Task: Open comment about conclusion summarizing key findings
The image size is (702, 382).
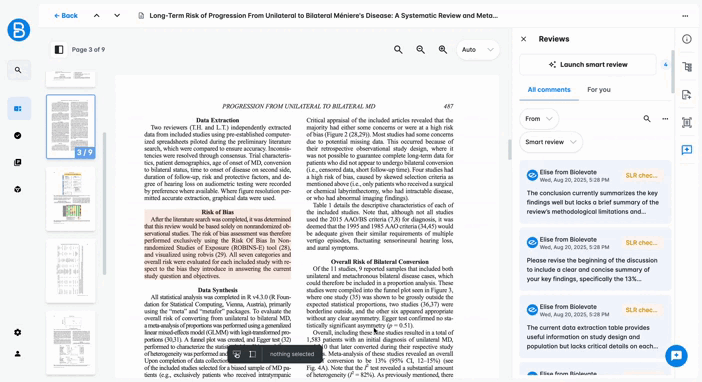Action: pos(595,192)
